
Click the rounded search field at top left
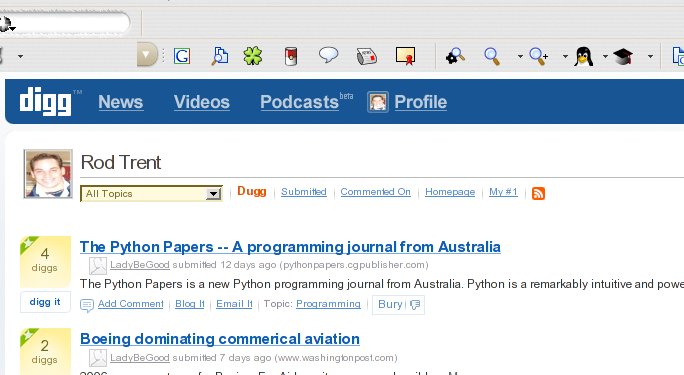pyautogui.click(x=65, y=23)
